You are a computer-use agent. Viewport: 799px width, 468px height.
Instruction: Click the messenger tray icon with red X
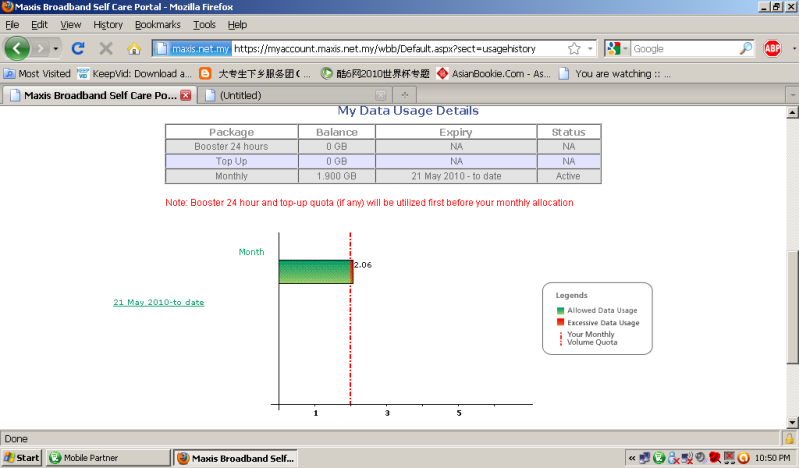click(x=673, y=458)
